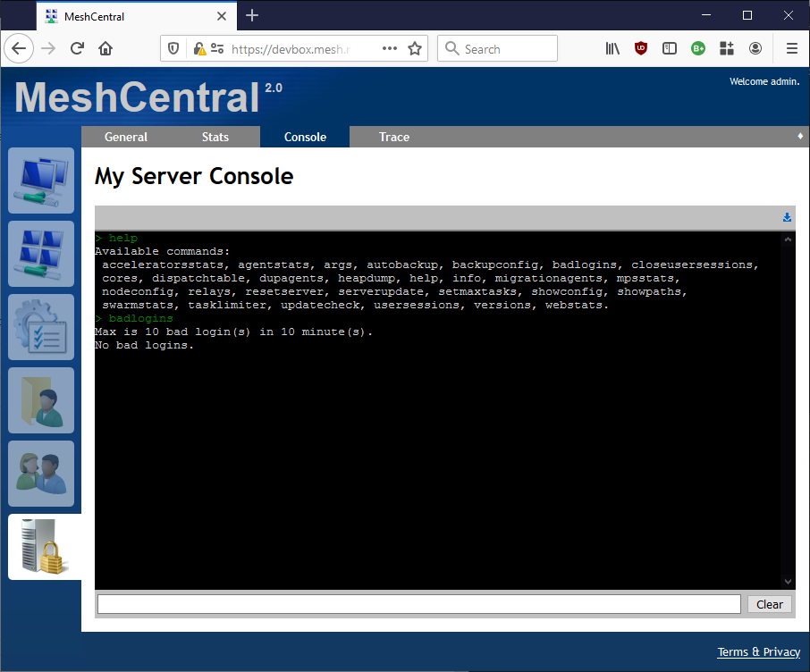Click the MeshCentral tab favicon
The height and width of the screenshot is (672, 810).
(x=51, y=16)
